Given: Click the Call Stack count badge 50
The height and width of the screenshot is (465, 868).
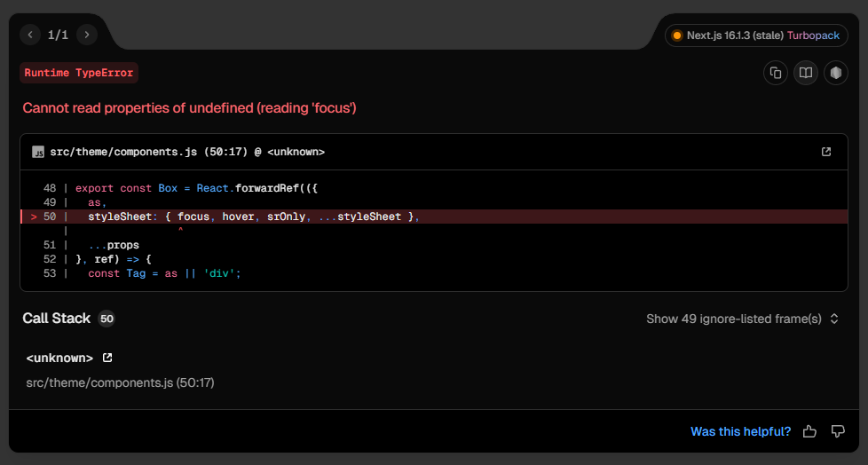Looking at the screenshot, I should (x=107, y=319).
